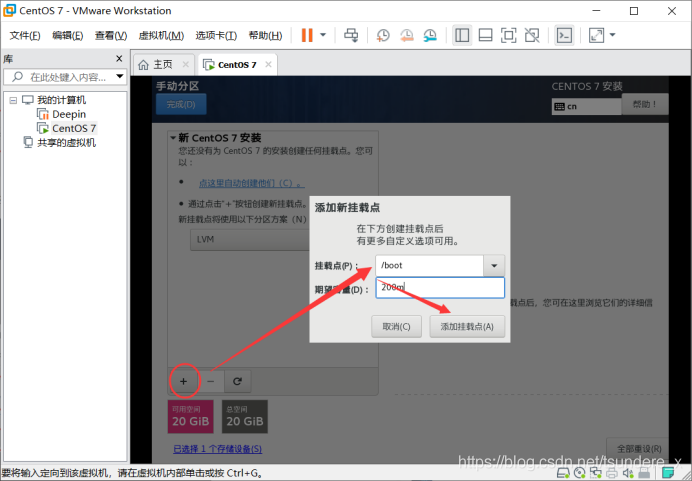Click the 帮助! help button
The width and height of the screenshot is (692, 481).
click(645, 104)
